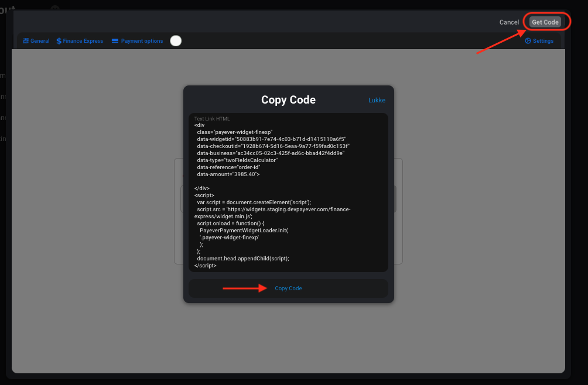Viewport: 588px width, 385px height.
Task: Click the PayeverPaymentWidgetLoader.init line
Action: [244, 231]
